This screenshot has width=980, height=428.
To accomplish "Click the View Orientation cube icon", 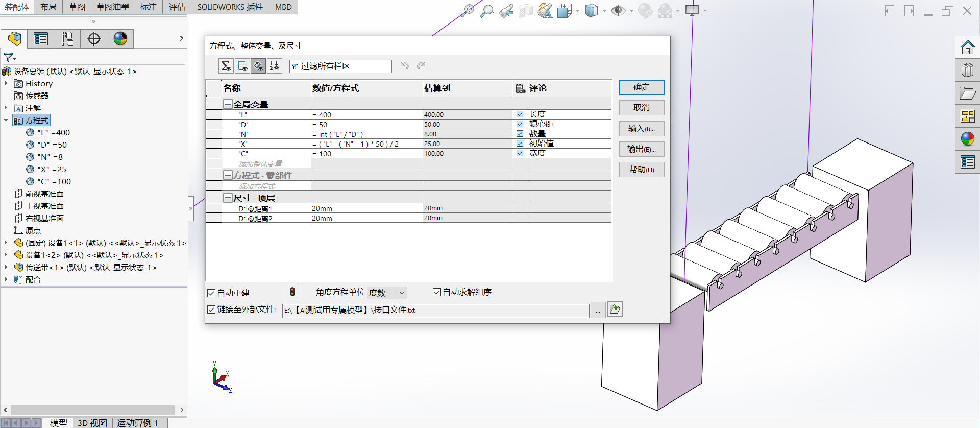I will pos(564,10).
